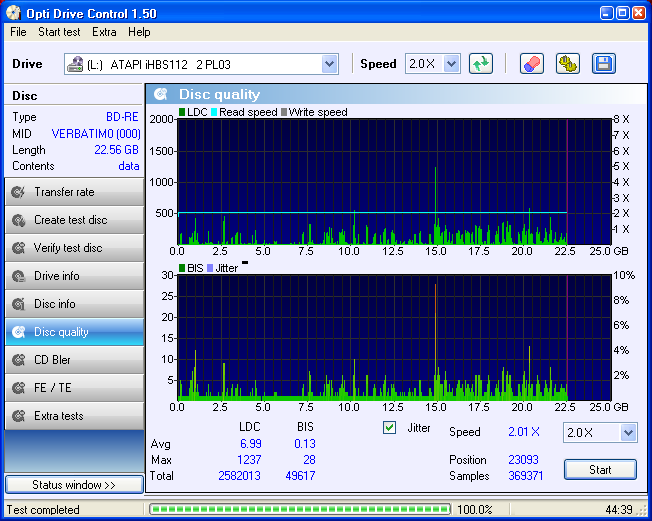Viewport: 652px width, 521px height.
Task: Select the Verify test disc tab
Action: (74, 248)
